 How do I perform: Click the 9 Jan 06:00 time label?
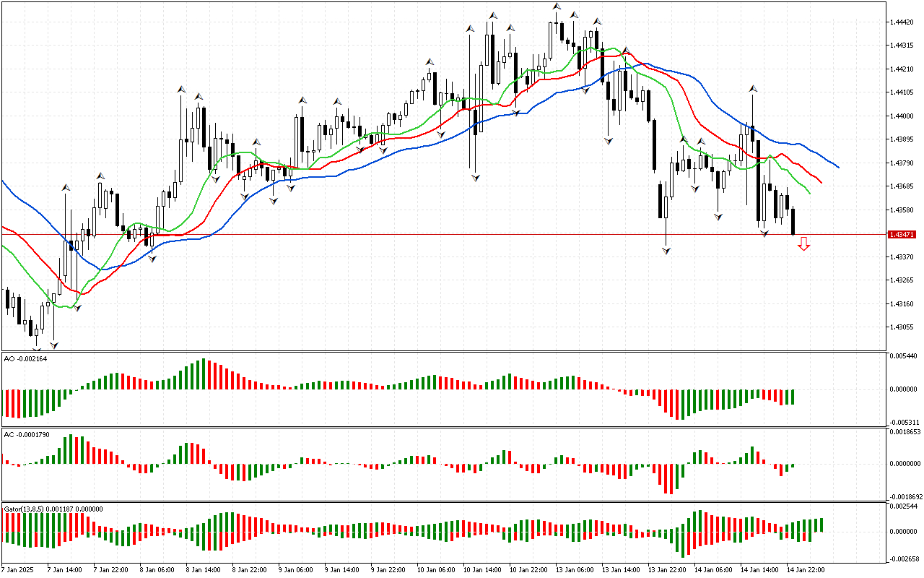tap(295, 570)
